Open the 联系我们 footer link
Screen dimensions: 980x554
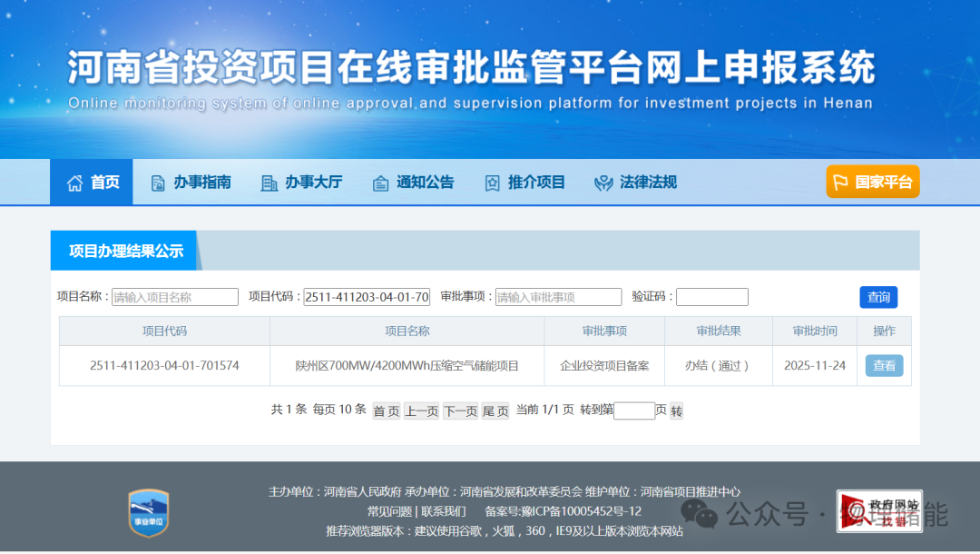click(x=443, y=511)
